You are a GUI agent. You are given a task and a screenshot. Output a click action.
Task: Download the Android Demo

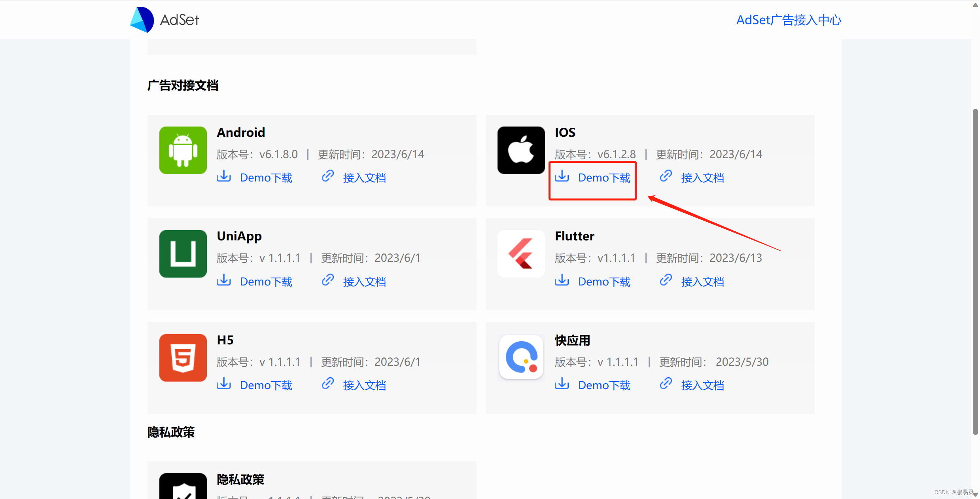[x=266, y=178]
